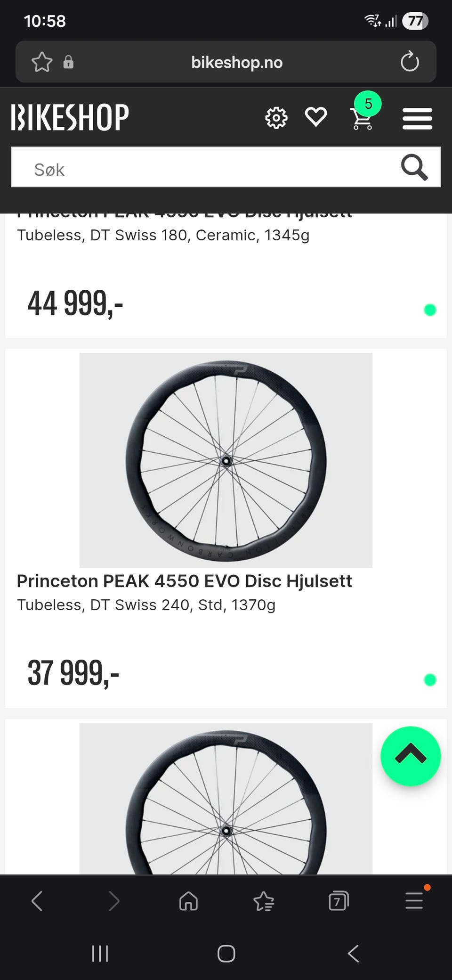Open the shopping cart with 5 items
The image size is (452, 980).
pos(363,118)
